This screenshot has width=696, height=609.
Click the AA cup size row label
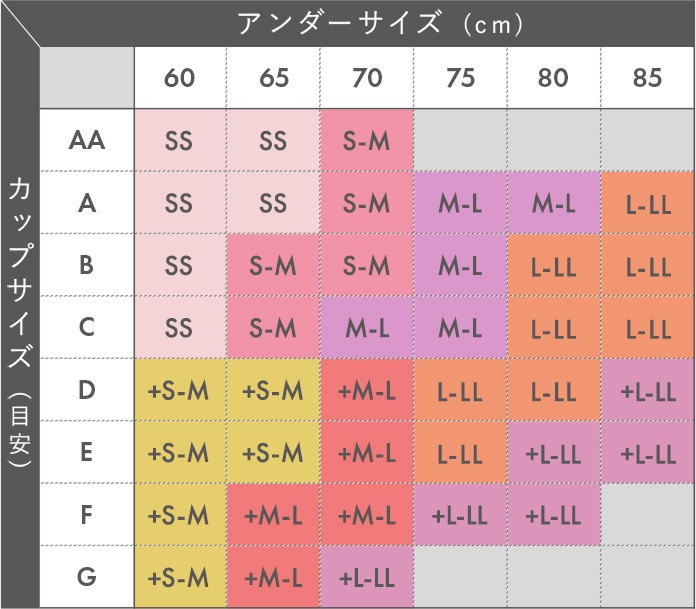coord(87,140)
